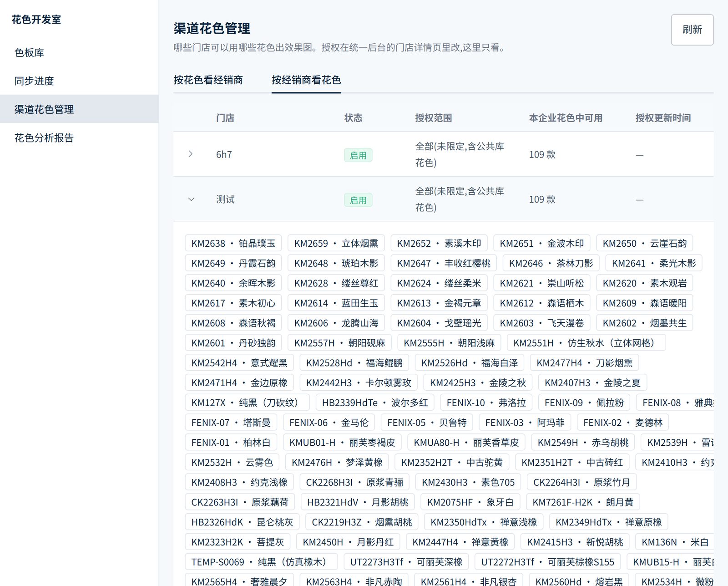Click the KM2407H3 · 金陵之夏 tag
Viewport: 728px width, 586px height.
(x=592, y=382)
